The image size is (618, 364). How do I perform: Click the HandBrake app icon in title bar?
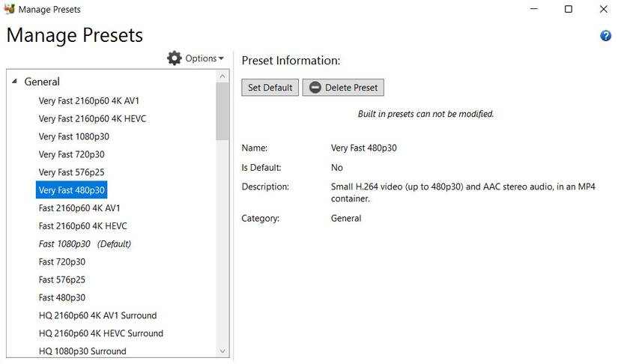[9, 10]
